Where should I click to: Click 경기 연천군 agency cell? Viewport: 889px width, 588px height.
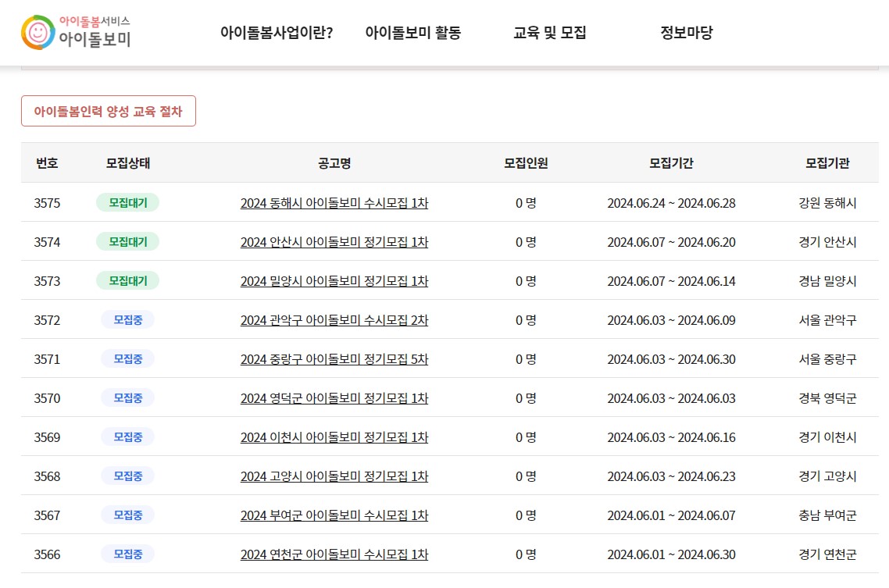(828, 554)
